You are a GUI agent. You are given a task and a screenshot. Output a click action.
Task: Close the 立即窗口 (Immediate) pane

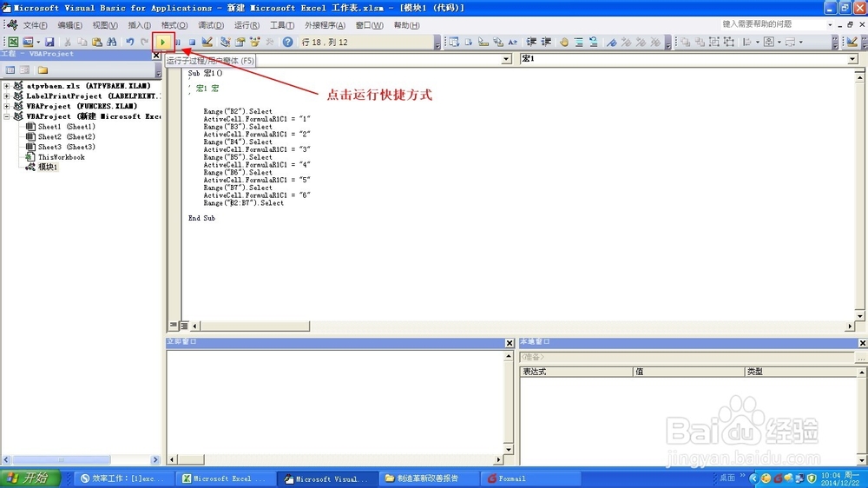(510, 343)
